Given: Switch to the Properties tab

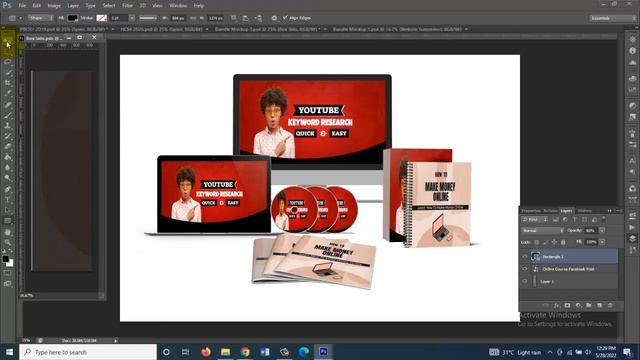Looking at the screenshot, I should (531, 211).
